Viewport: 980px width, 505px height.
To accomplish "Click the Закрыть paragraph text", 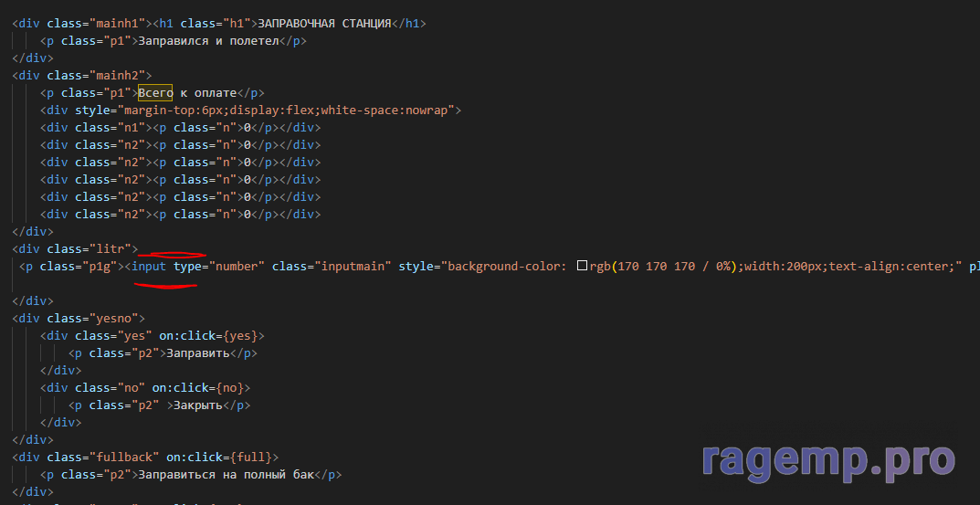I will [x=198, y=405].
